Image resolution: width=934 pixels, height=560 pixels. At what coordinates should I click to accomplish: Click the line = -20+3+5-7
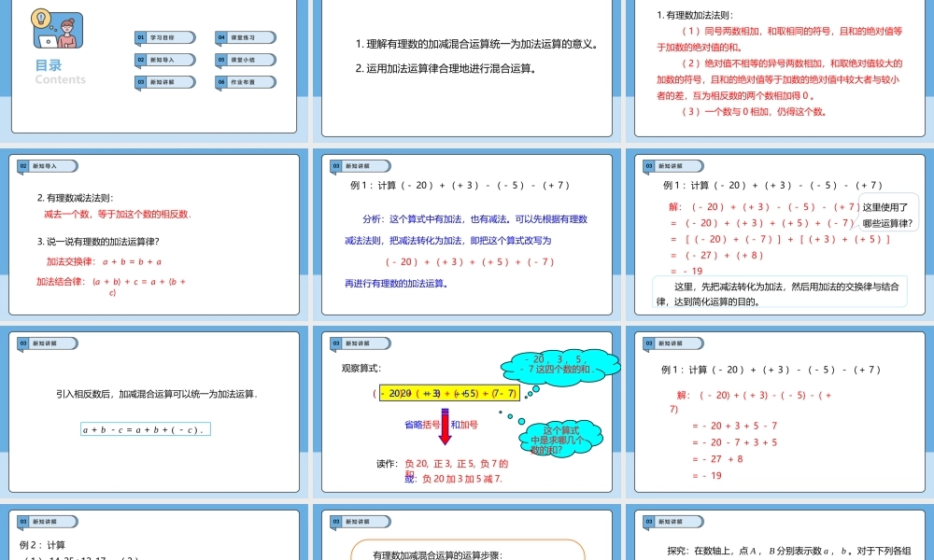click(734, 426)
